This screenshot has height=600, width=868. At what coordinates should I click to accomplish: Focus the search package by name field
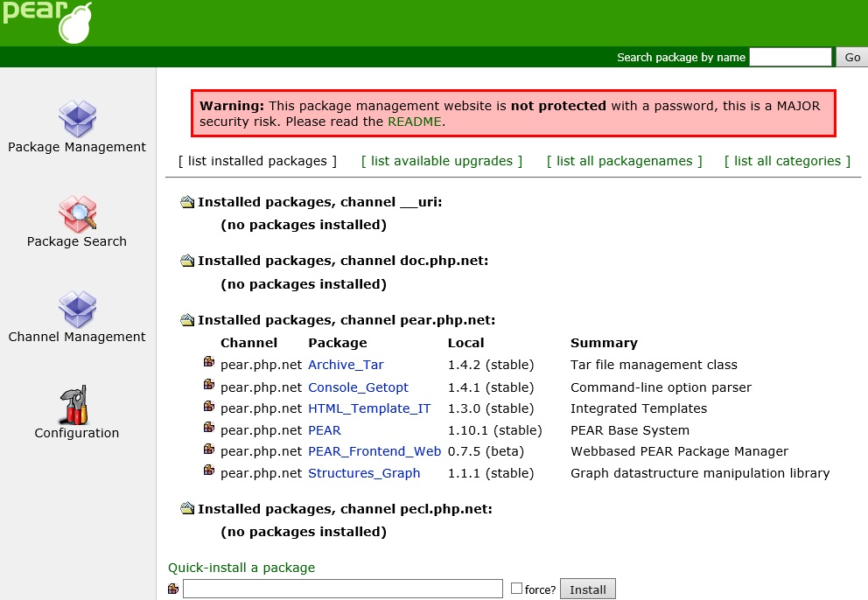pyautogui.click(x=790, y=57)
